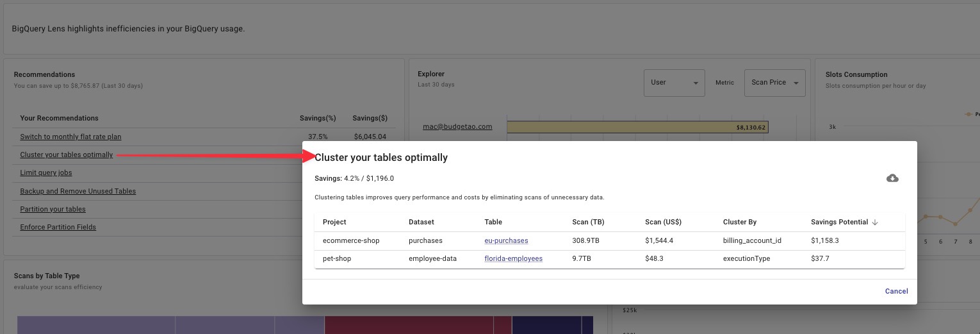
Task: Click the 9.7TB scan value
Action: pyautogui.click(x=582, y=258)
